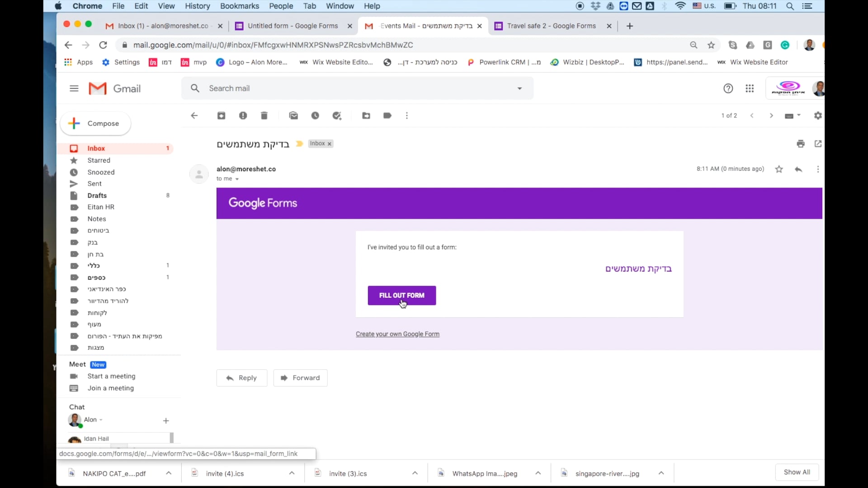Bookmark this page with star icon

[x=711, y=45]
